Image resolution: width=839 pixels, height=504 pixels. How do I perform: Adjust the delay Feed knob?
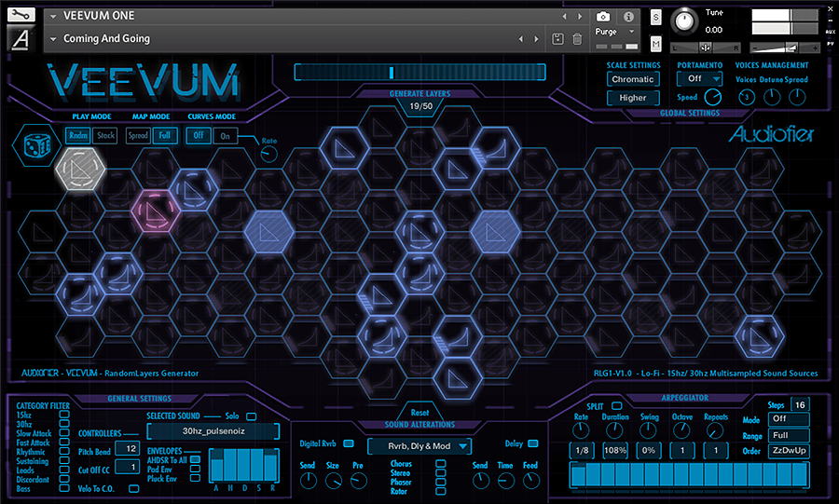[530, 481]
